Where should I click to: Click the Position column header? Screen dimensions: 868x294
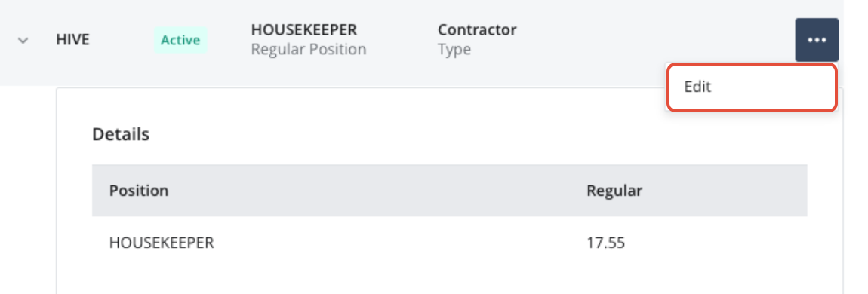click(138, 191)
